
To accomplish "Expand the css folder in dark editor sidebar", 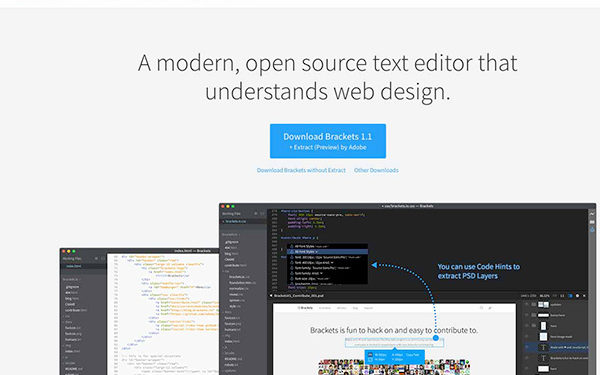I will coord(227,271).
